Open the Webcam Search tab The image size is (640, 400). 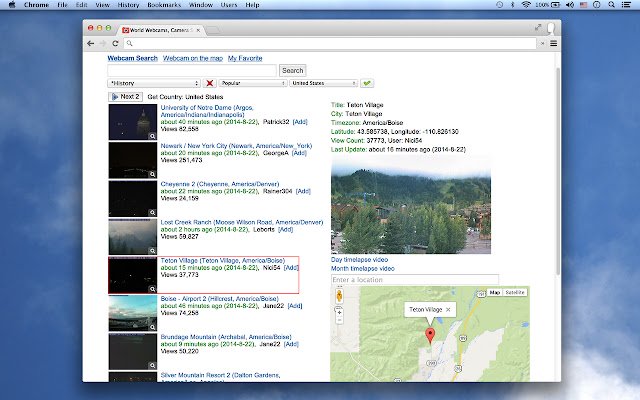[x=133, y=58]
